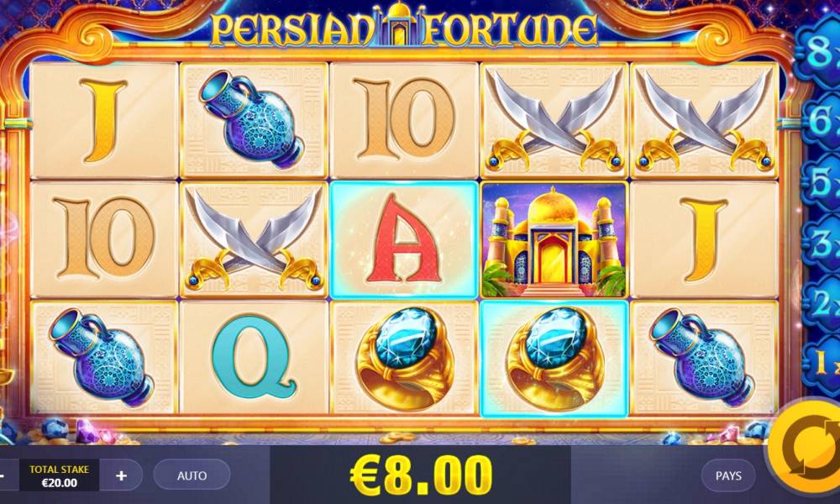Click the 3x multiplier indicator
Image resolution: width=840 pixels, height=504 pixels.
pos(822,244)
